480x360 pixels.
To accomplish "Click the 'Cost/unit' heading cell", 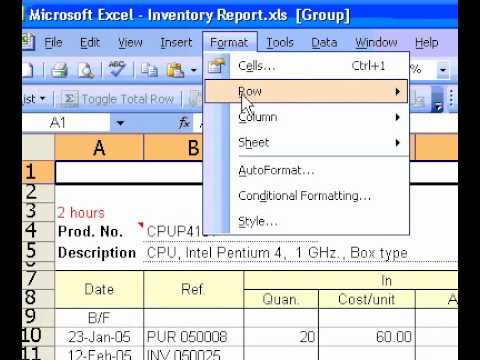I will [x=367, y=299].
